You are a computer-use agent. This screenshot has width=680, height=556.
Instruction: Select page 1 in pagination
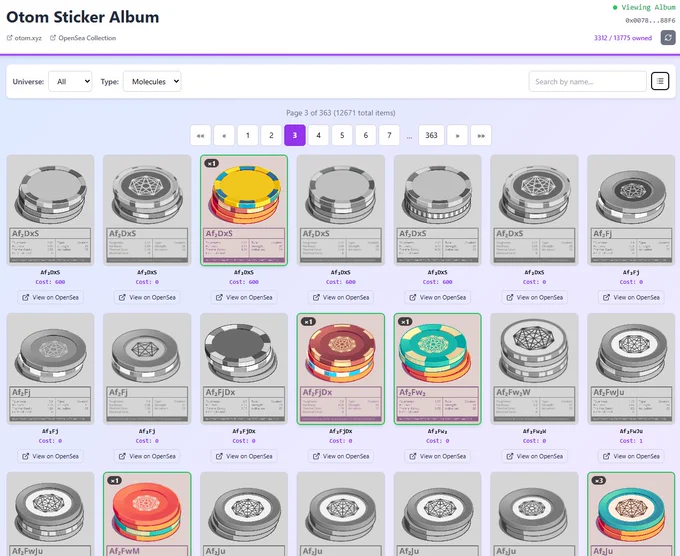[x=248, y=135]
